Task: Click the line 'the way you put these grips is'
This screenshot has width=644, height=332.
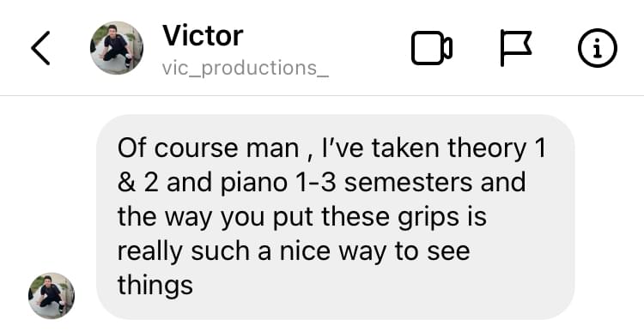Action: click(302, 218)
